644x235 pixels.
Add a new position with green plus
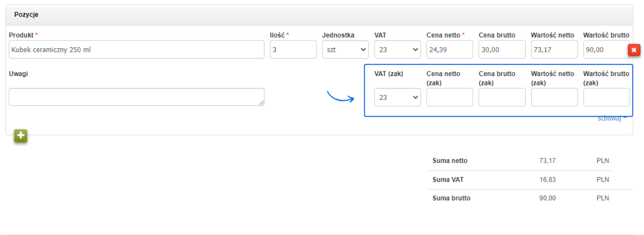click(x=21, y=135)
